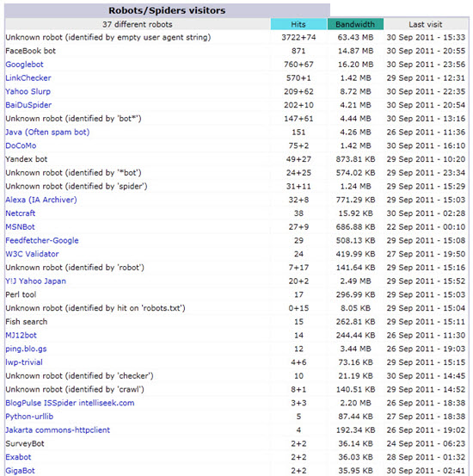Click the MSNBot link
This screenshot has width=473, height=476.
coord(20,226)
